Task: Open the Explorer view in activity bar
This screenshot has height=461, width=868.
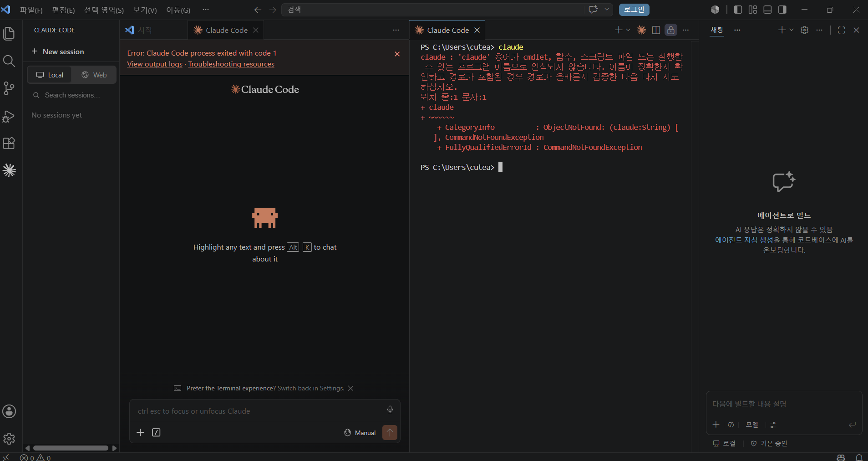Action: pyautogui.click(x=9, y=34)
